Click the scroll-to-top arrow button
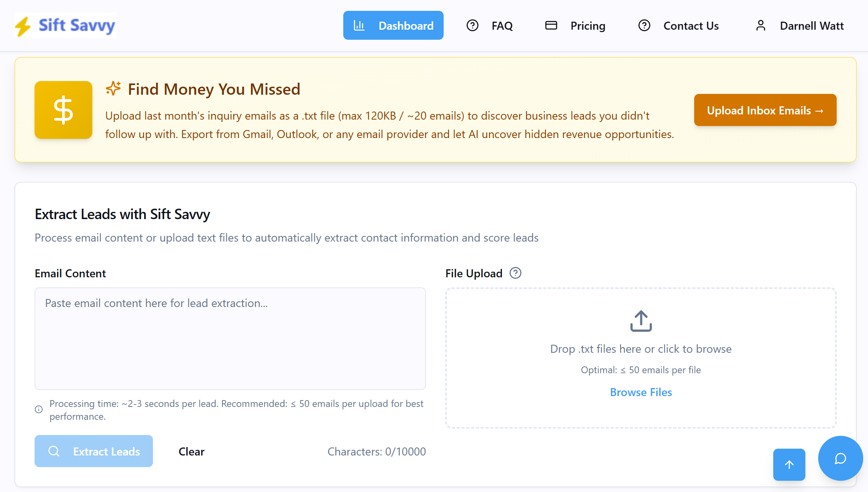The height and width of the screenshot is (492, 868). click(x=789, y=464)
